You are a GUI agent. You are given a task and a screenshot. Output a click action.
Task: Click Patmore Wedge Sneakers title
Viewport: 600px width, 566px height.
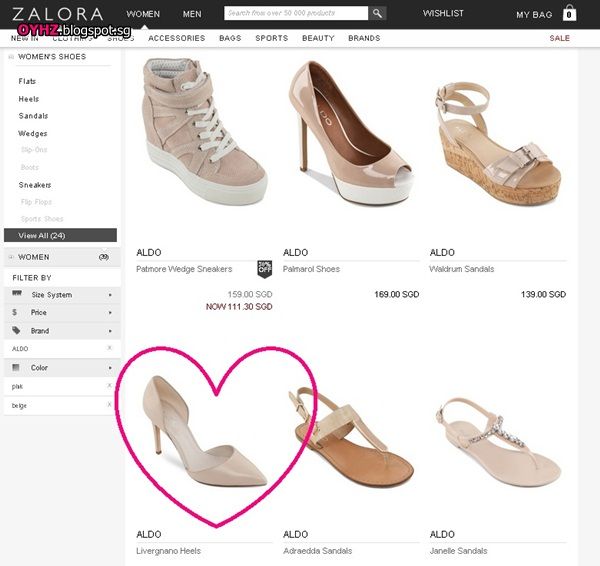[184, 269]
